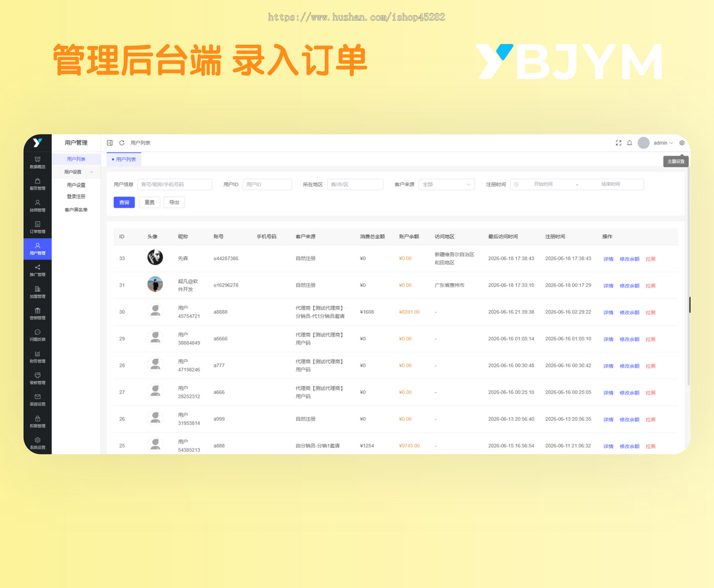Viewport: 714px width, 588px height.
Task: Open the 客户来源 dropdown showing 全部
Action: [447, 184]
